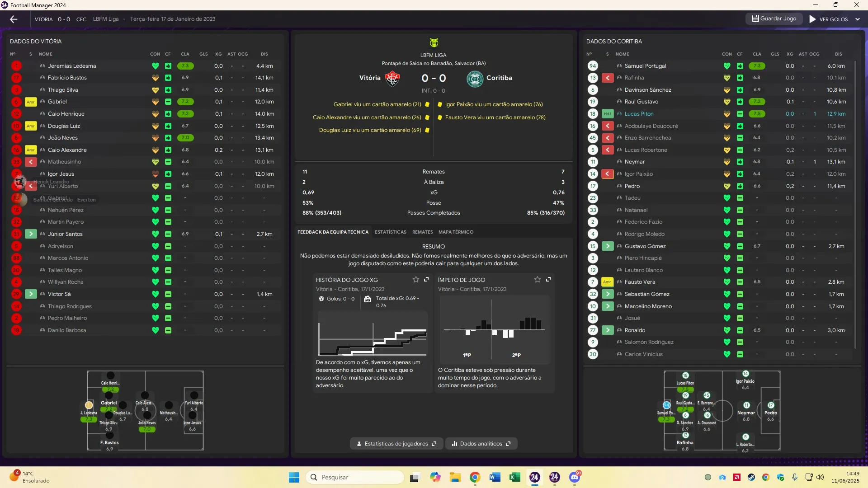Click the Guardar Jogo save button
Viewport: 868px width, 488px height.
(774, 19)
